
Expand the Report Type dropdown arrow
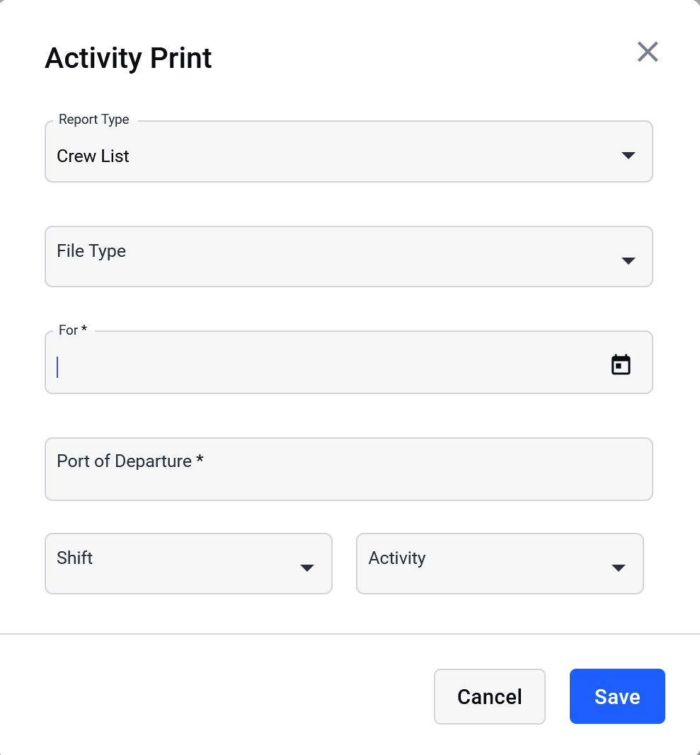click(629, 156)
